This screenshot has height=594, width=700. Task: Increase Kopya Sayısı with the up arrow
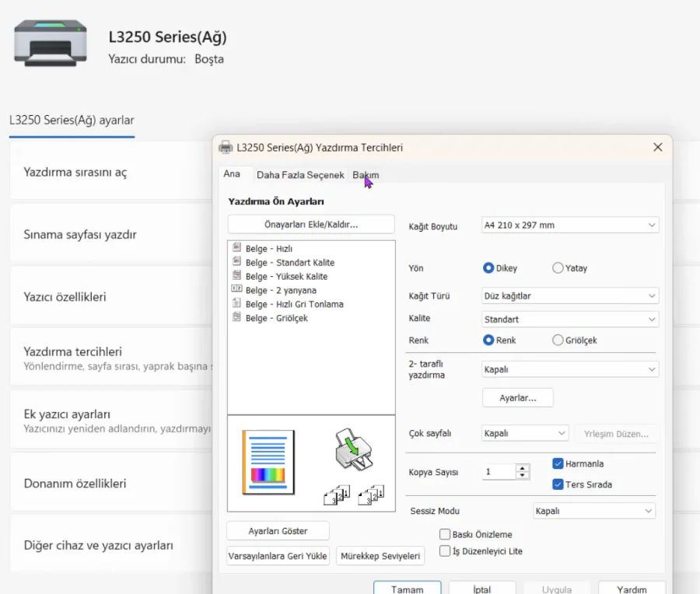523,468
